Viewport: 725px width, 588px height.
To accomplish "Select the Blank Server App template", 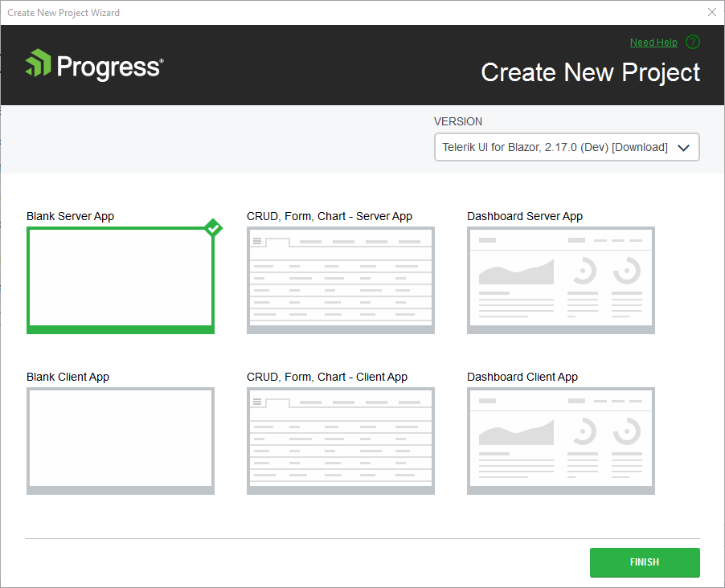I will coord(121,280).
